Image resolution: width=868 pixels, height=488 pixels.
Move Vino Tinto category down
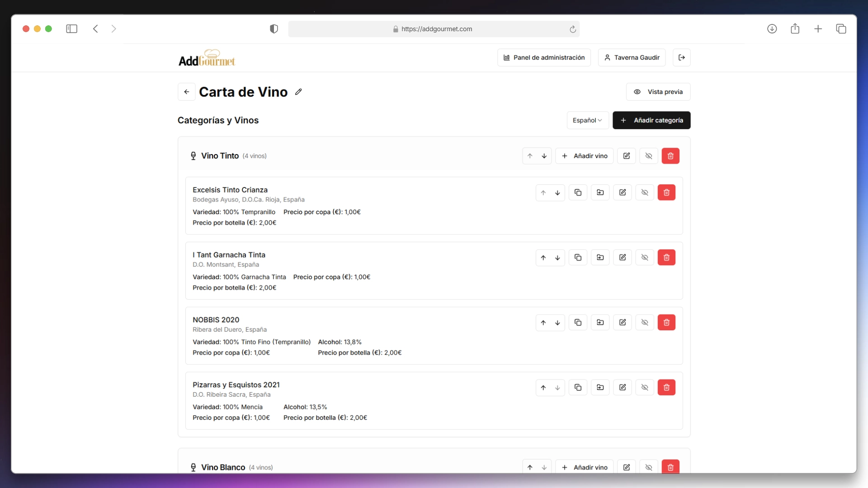tap(544, 156)
